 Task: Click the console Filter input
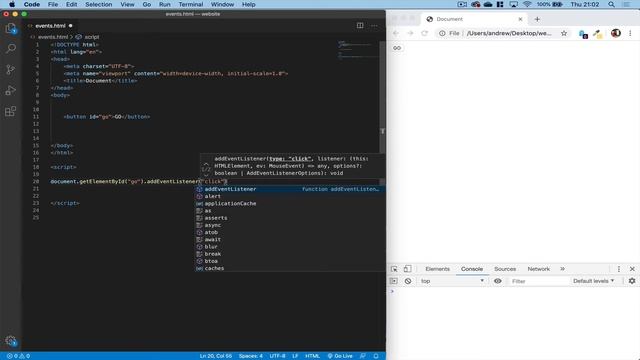coord(539,281)
